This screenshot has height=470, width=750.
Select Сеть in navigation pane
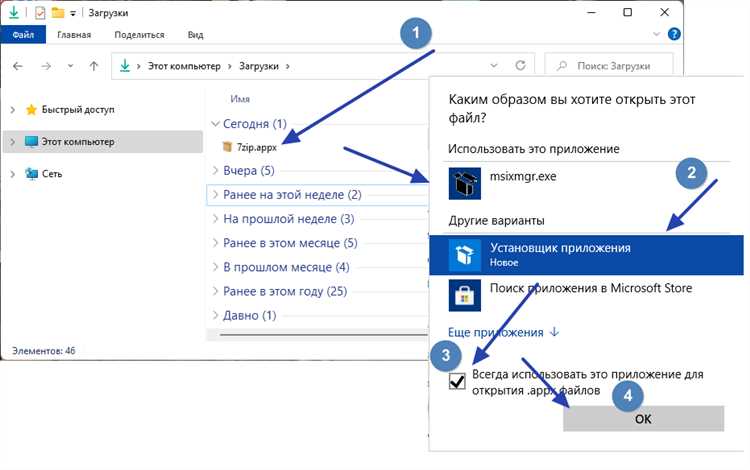(52, 174)
